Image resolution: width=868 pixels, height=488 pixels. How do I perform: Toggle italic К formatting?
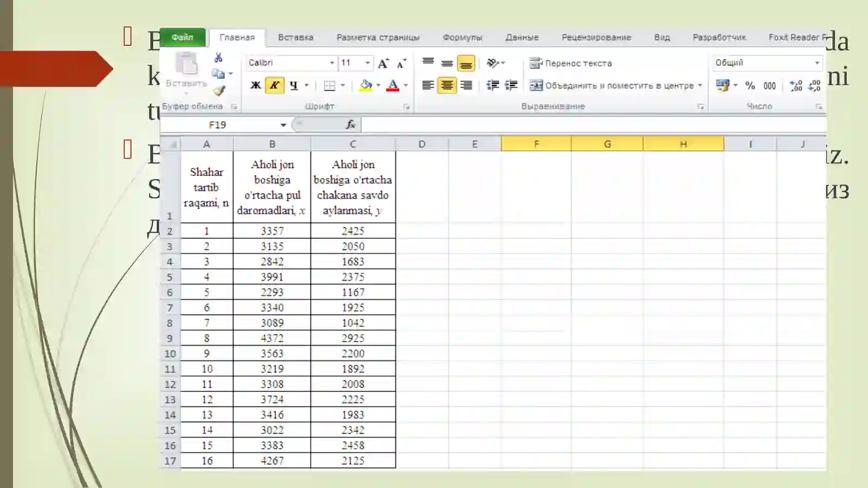(x=275, y=85)
